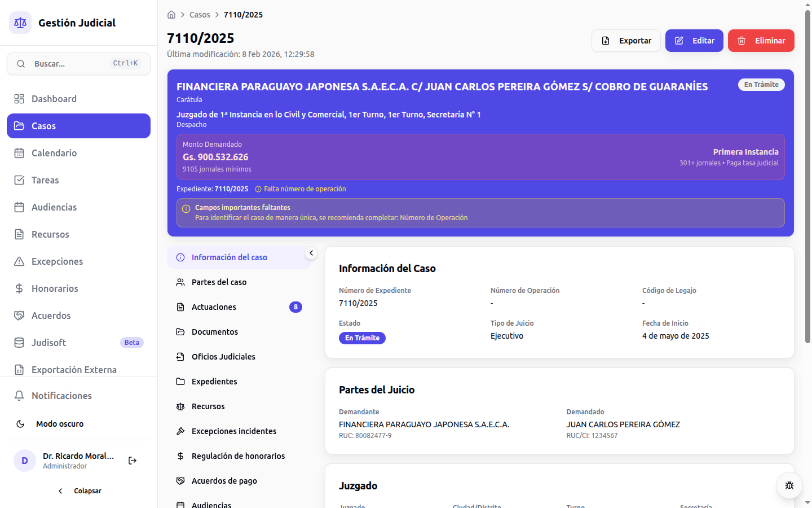Click the logout icon next to Dr. Ricardo
The image size is (812, 508).
click(x=133, y=461)
